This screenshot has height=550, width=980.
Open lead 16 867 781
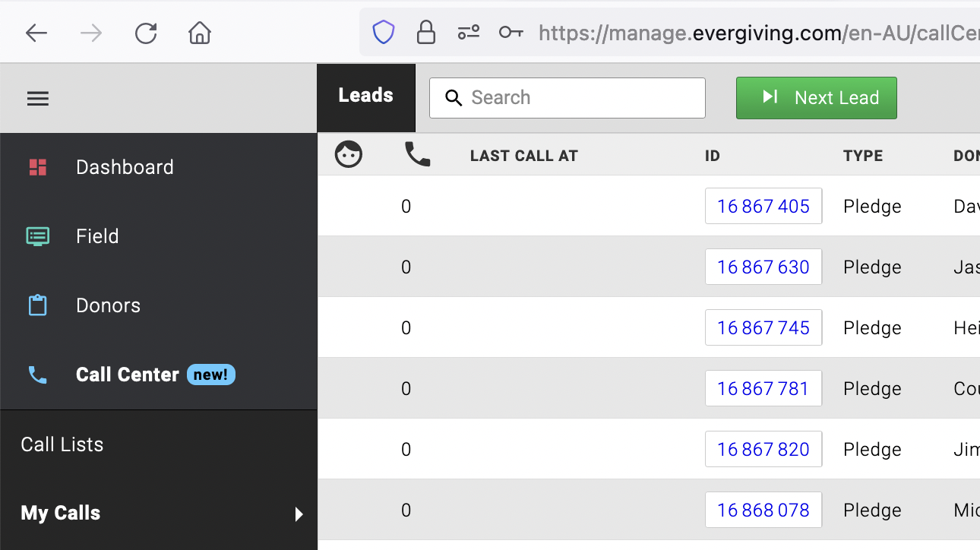763,388
